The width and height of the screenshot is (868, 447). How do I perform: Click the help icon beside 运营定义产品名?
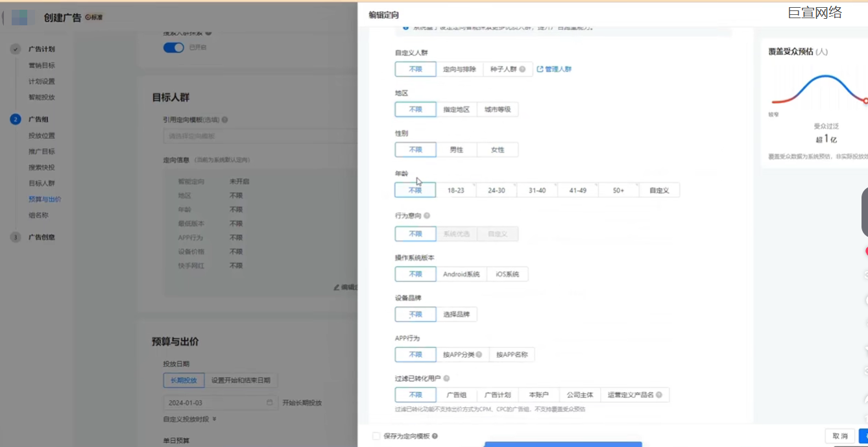pos(659,394)
